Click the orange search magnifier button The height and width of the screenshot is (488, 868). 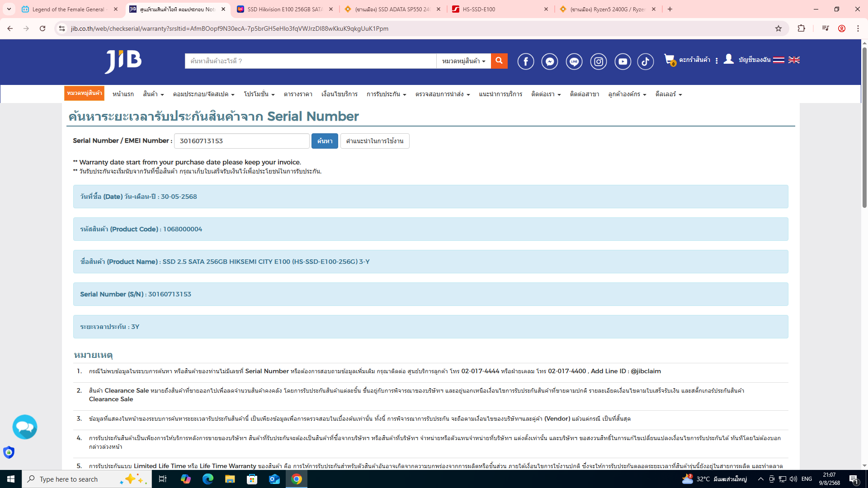499,61
